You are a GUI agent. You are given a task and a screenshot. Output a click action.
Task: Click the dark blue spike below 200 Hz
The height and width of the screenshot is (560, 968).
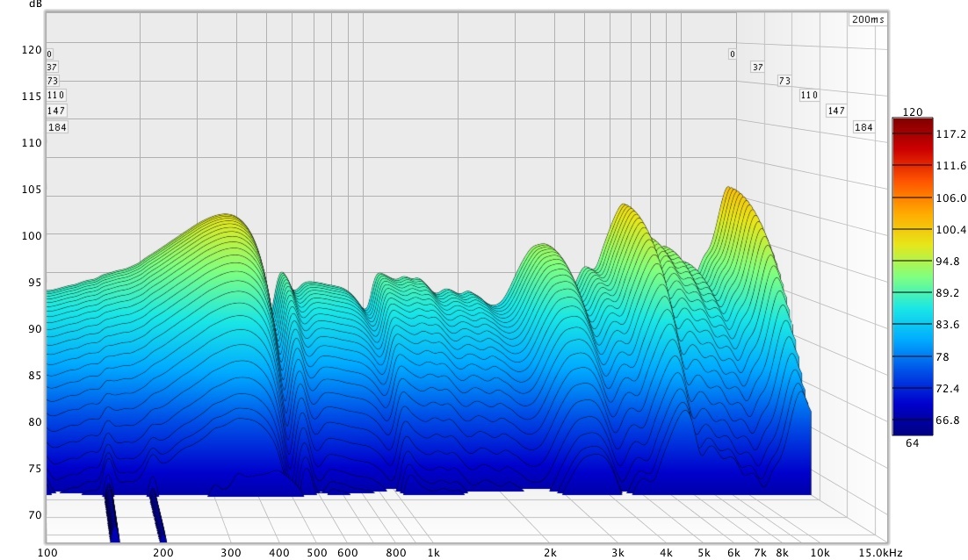click(157, 518)
